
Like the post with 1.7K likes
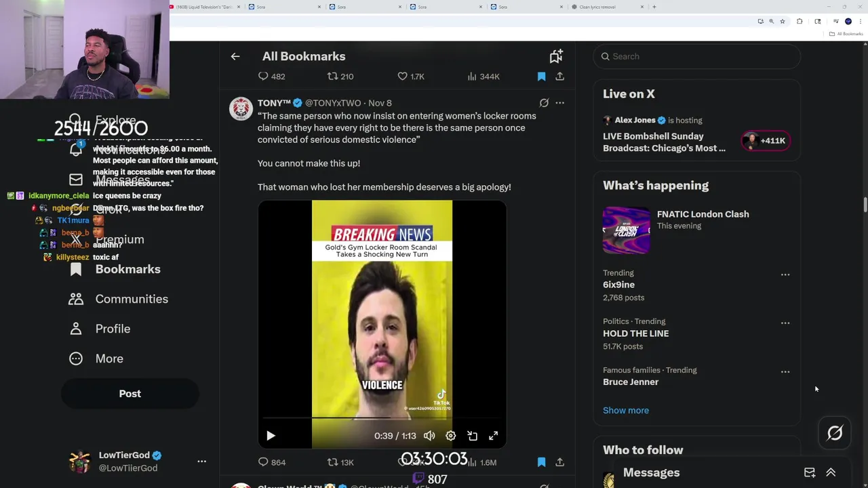(x=410, y=77)
